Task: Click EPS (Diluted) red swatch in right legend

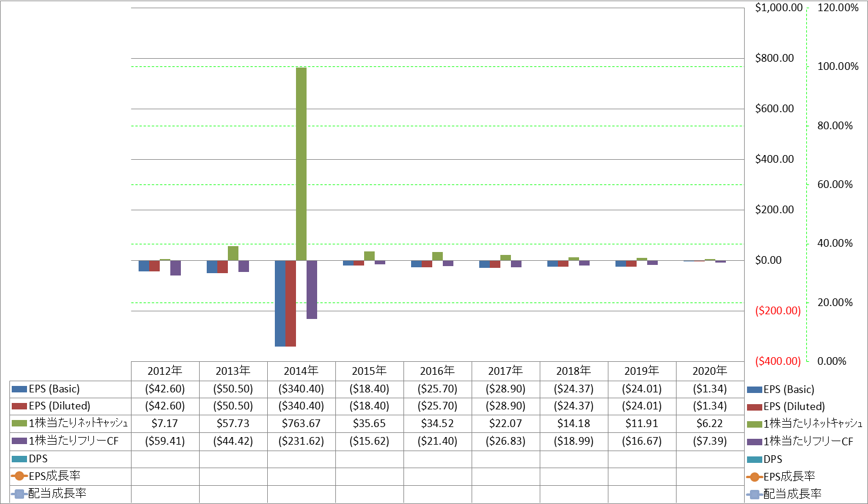Action: 754,406
